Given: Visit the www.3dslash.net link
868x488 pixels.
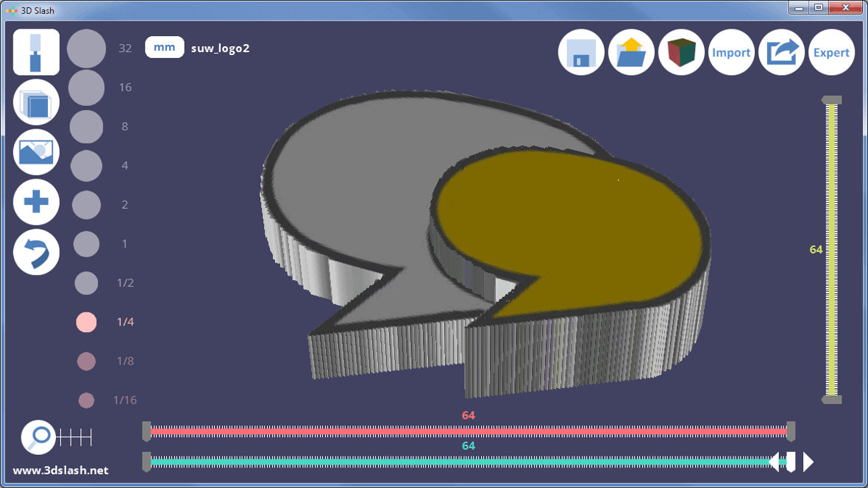Looking at the screenshot, I should (x=59, y=470).
